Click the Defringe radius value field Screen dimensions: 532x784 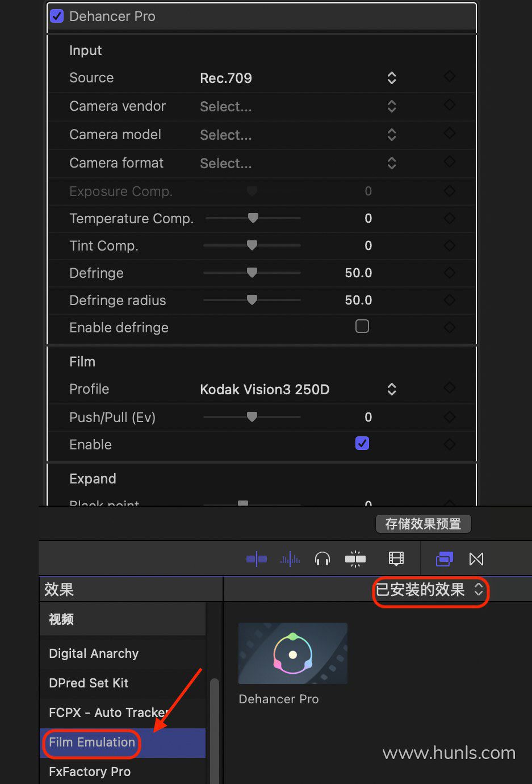358,300
